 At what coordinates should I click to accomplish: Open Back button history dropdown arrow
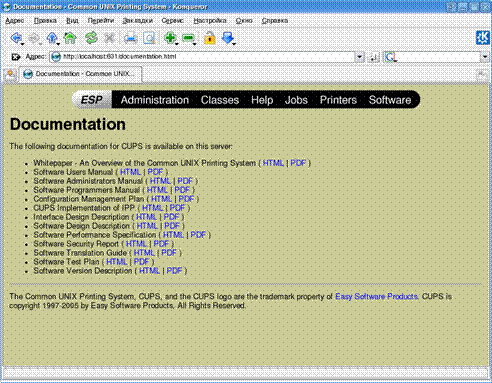point(23,44)
